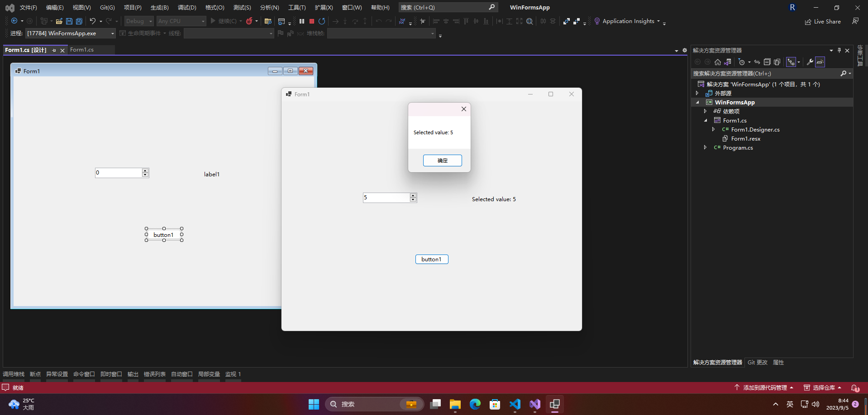The image size is (868, 415).
Task: Toggle the Preview Selected Items button
Action: click(820, 62)
